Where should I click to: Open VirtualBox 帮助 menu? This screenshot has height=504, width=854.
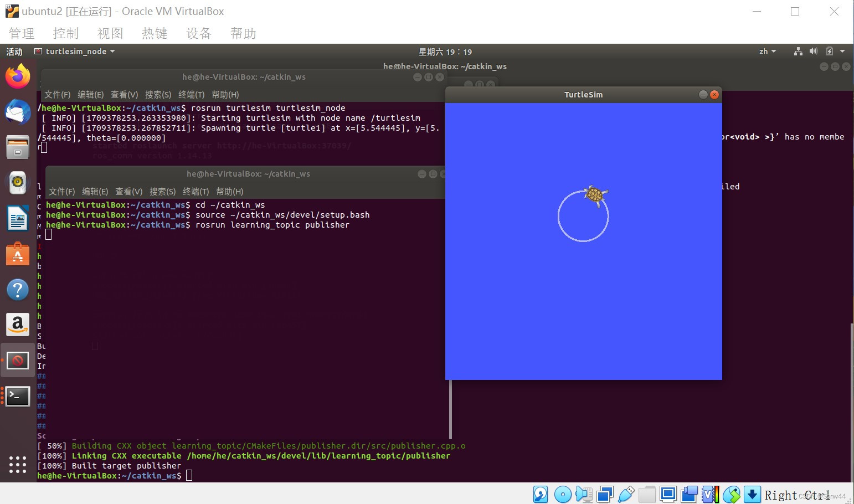point(243,34)
